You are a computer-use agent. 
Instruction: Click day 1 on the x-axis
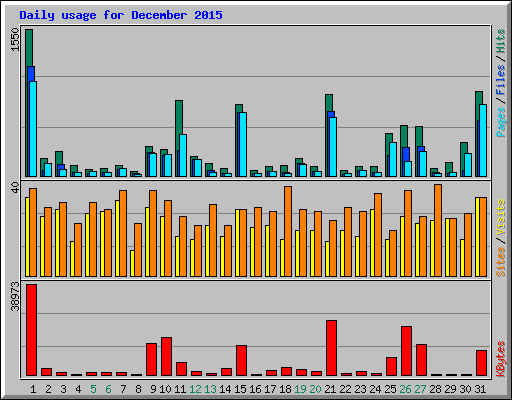click(33, 389)
